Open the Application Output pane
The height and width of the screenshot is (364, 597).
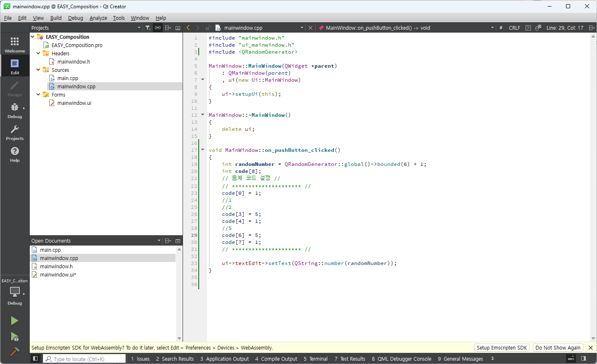[224, 359]
